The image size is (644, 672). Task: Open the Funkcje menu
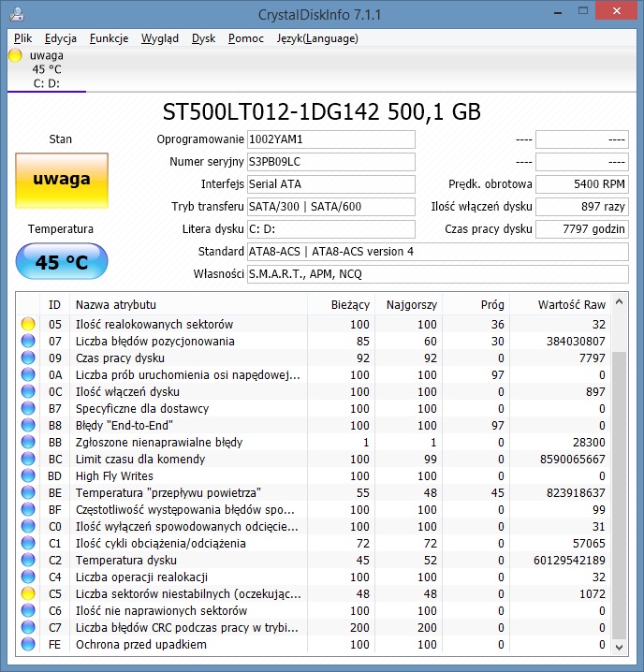109,38
